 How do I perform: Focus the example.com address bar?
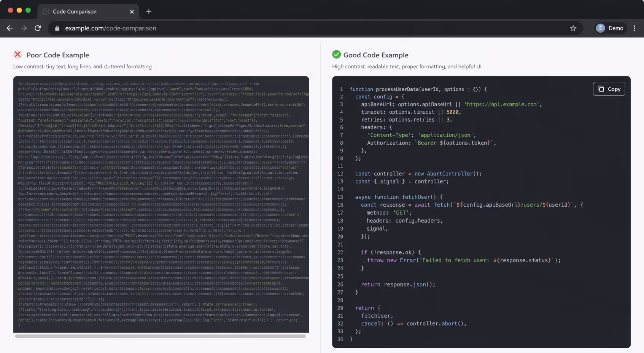pos(315,28)
